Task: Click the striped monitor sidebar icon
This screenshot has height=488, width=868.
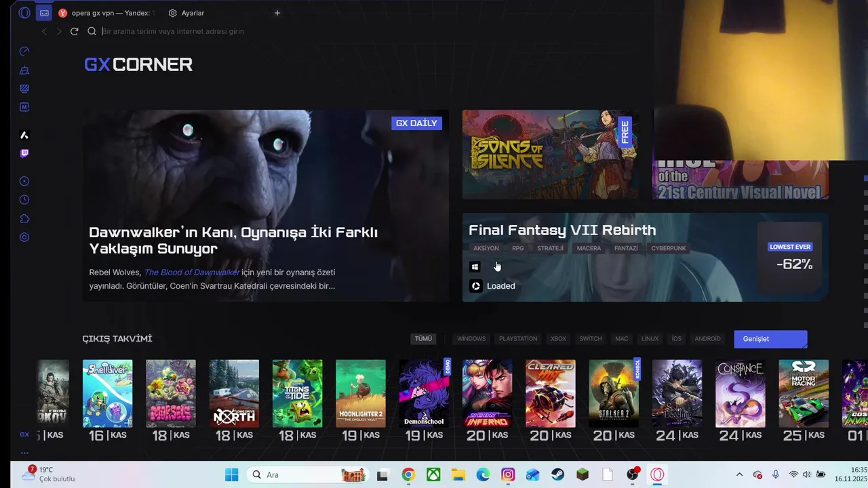Action: coord(24,88)
